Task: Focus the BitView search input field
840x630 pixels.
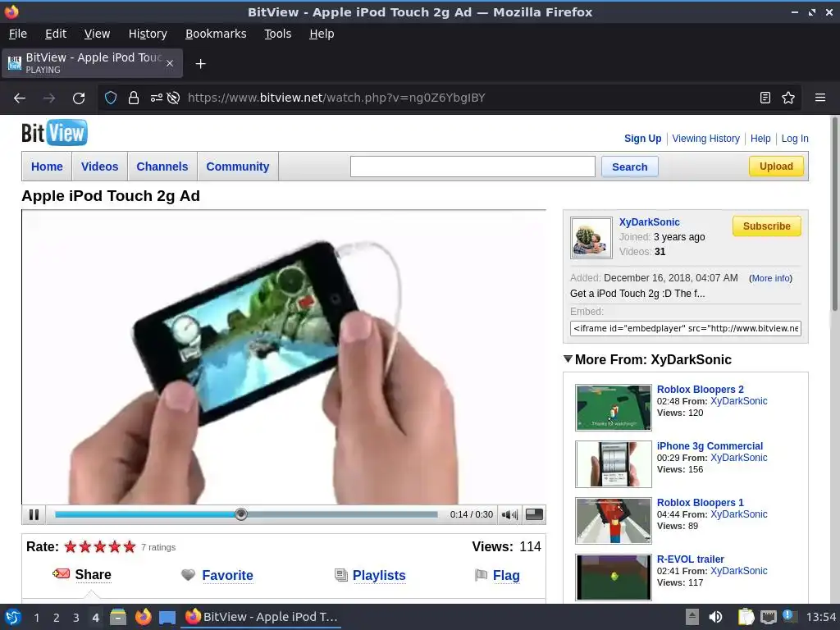Action: (x=472, y=167)
